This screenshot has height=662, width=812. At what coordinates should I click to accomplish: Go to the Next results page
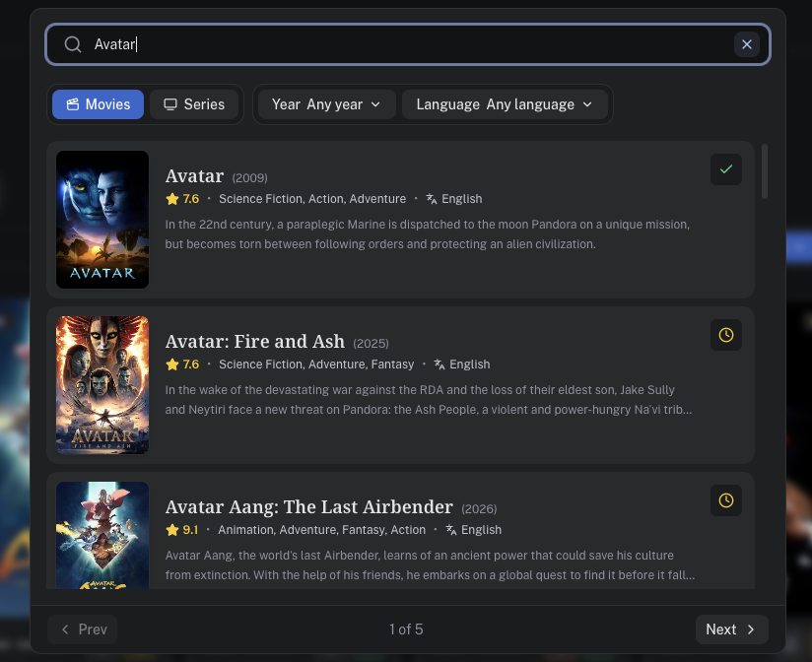coord(732,629)
